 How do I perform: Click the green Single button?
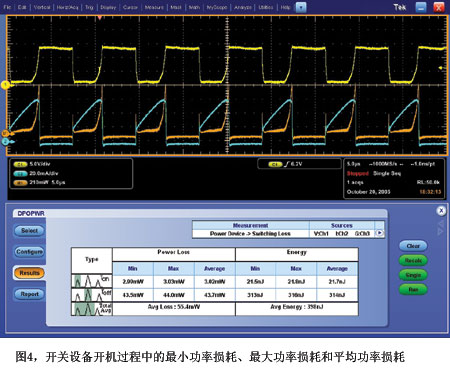(413, 275)
